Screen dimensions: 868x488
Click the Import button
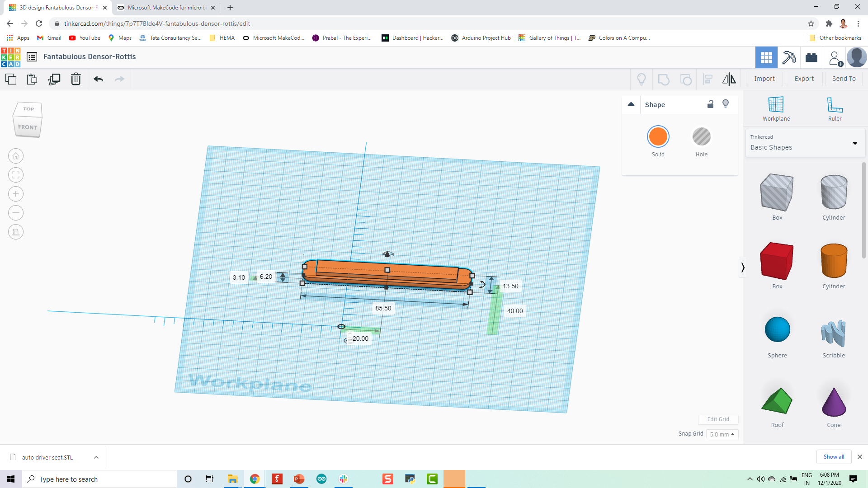pos(764,78)
